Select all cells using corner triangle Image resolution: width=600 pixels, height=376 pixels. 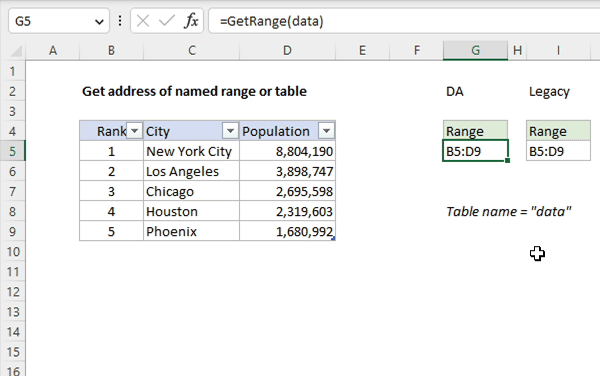16,50
